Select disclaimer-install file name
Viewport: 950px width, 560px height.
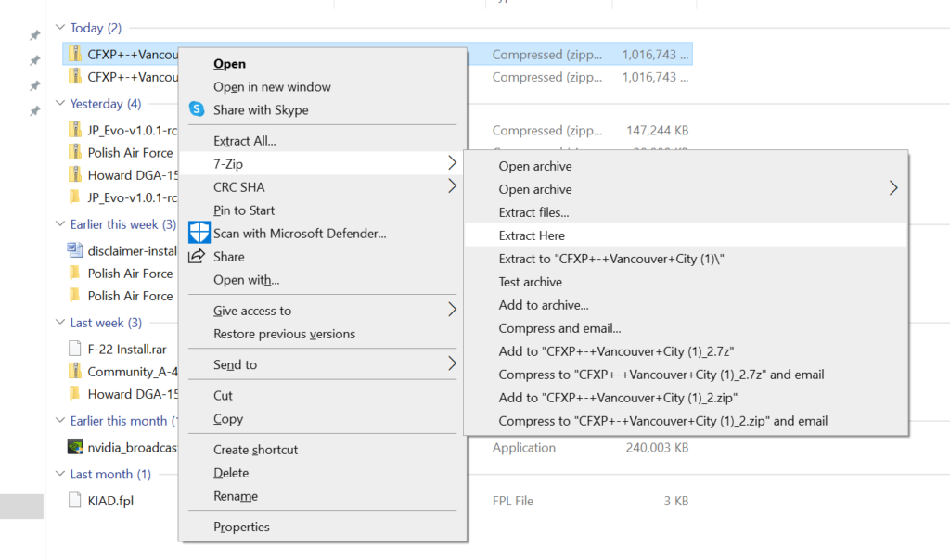(x=132, y=250)
